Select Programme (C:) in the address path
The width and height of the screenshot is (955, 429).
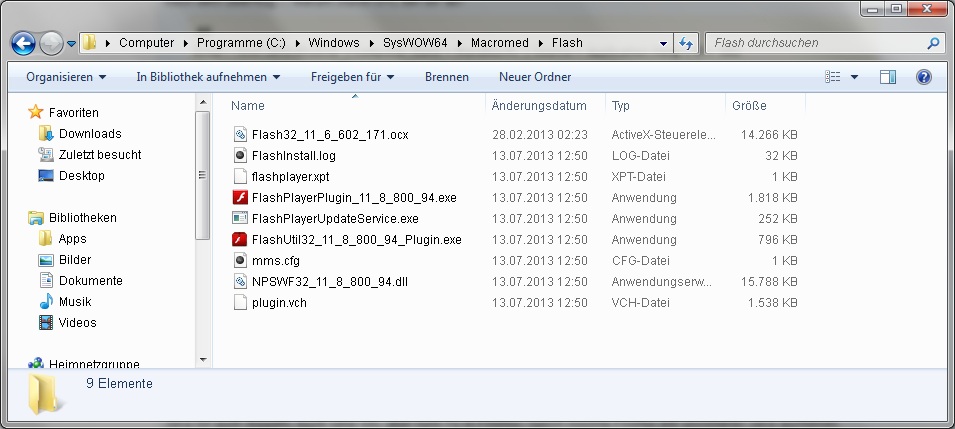click(241, 43)
